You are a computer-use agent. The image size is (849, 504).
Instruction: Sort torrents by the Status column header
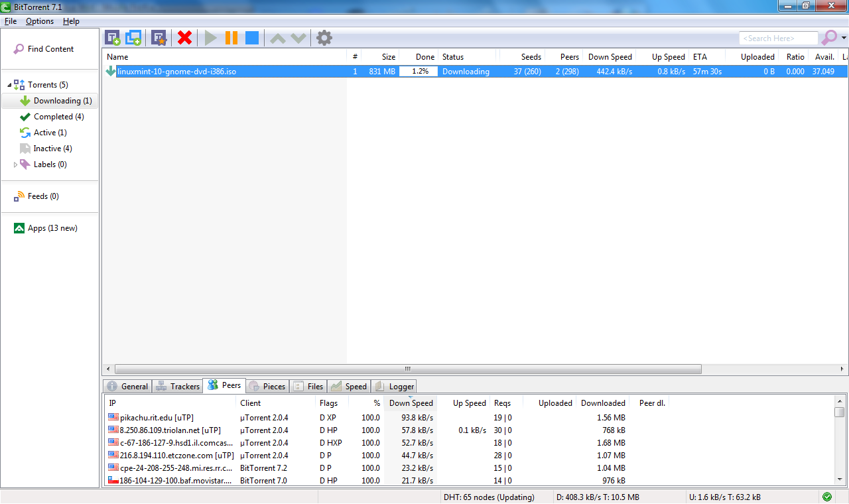[x=469, y=57]
